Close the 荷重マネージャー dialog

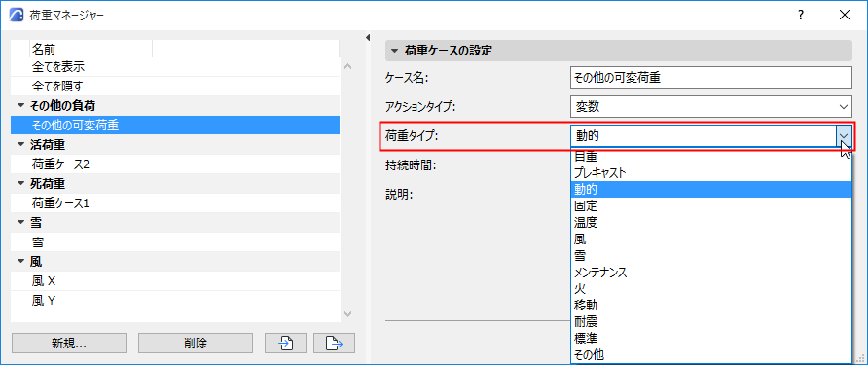pyautogui.click(x=845, y=15)
